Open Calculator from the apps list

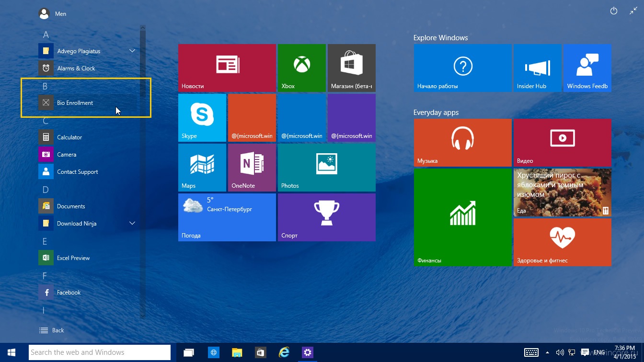pyautogui.click(x=89, y=137)
